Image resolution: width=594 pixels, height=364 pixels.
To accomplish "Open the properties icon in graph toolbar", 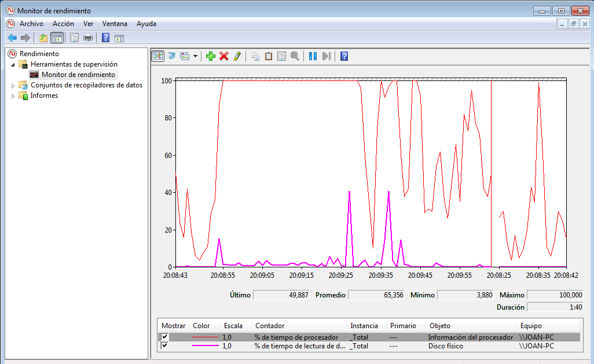I will (281, 56).
